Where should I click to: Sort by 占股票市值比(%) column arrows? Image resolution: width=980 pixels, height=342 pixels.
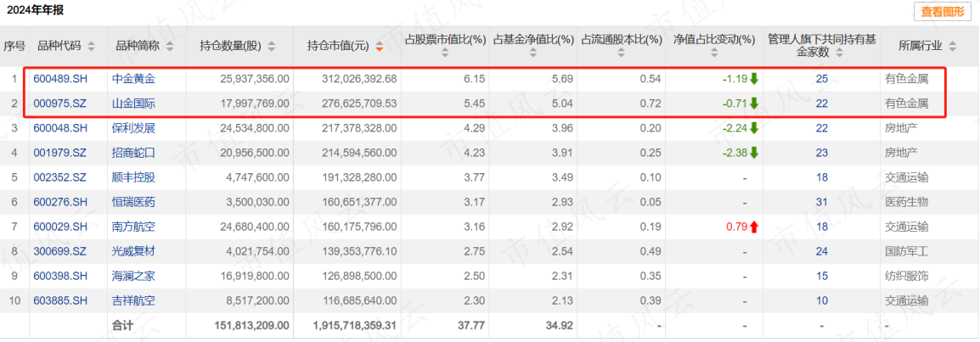(x=444, y=53)
